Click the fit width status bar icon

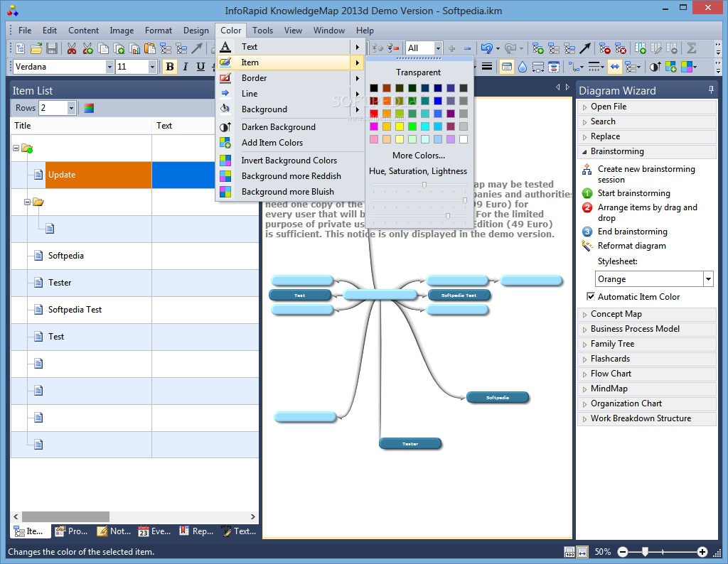click(583, 552)
